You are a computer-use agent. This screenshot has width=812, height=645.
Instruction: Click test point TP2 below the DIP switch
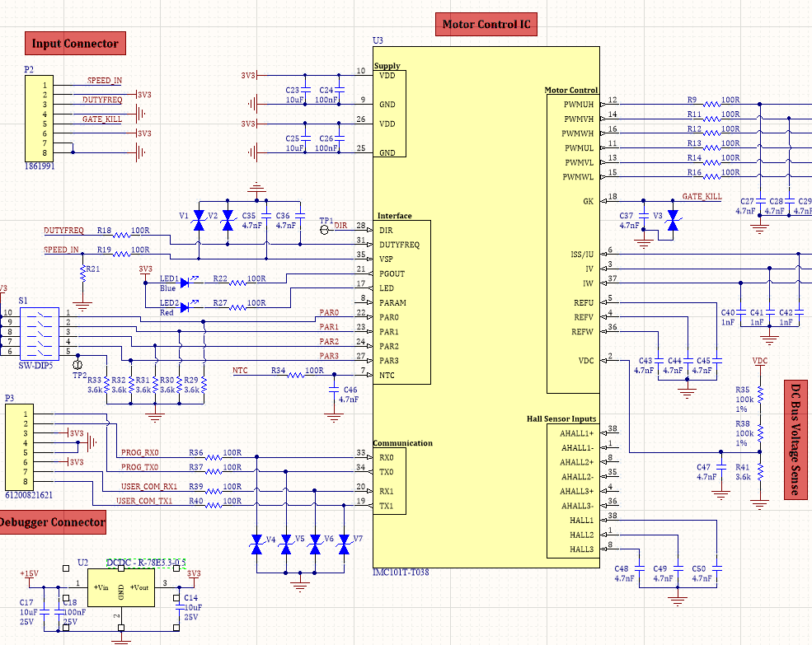[x=78, y=364]
